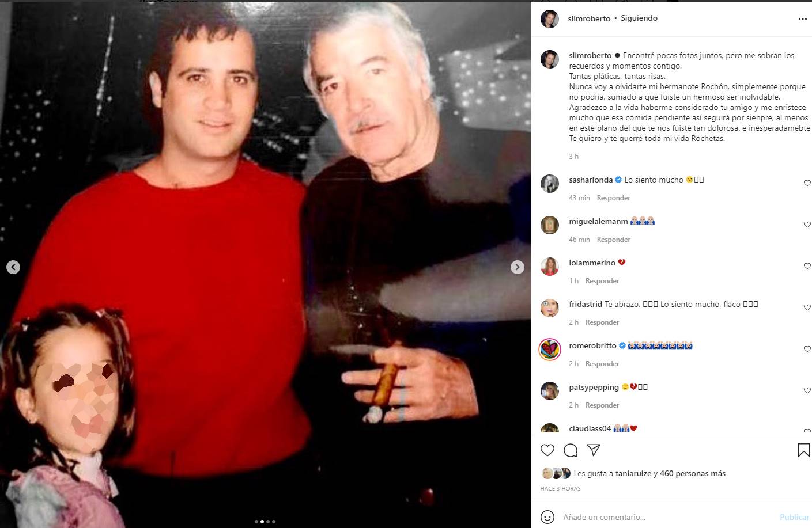The height and width of the screenshot is (528, 812).
Task: Open the emoji picker in the comment box
Action: point(547,517)
